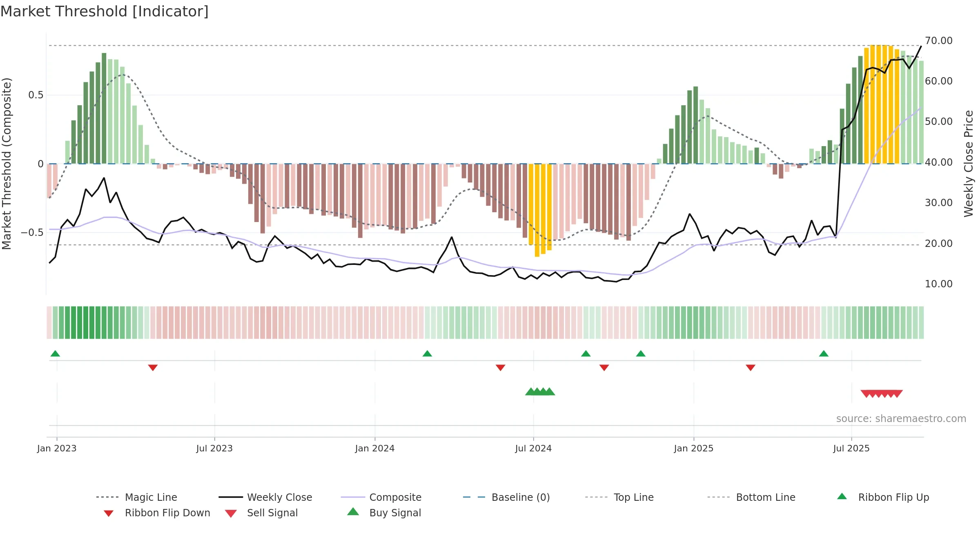Click the last ribbon flip up marker before Jul 2025
Viewport: 980px width, 551px height.
[x=824, y=353]
